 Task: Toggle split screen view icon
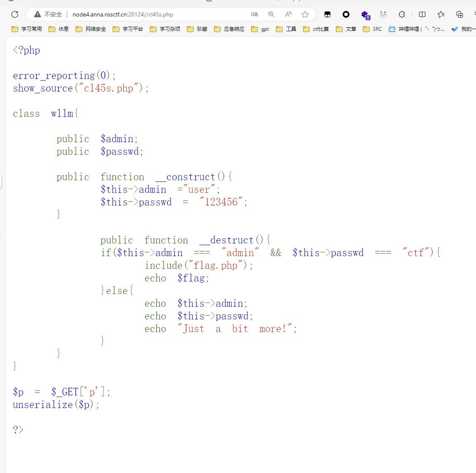tap(422, 14)
